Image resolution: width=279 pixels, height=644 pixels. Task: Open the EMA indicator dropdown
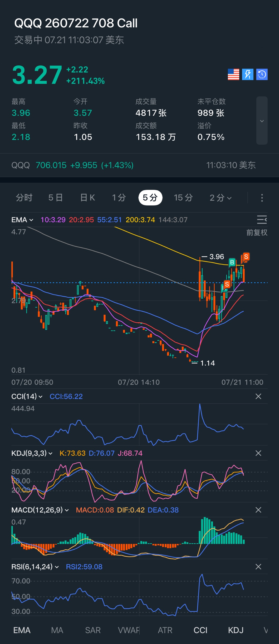22,220
